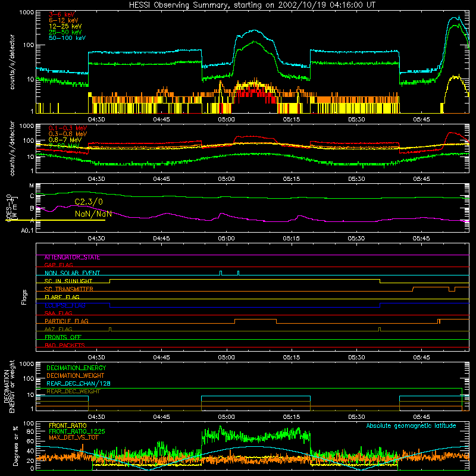Click counts/s/detector axis title of MeV panel
This screenshot has height=476, width=476.
pos(12,148)
